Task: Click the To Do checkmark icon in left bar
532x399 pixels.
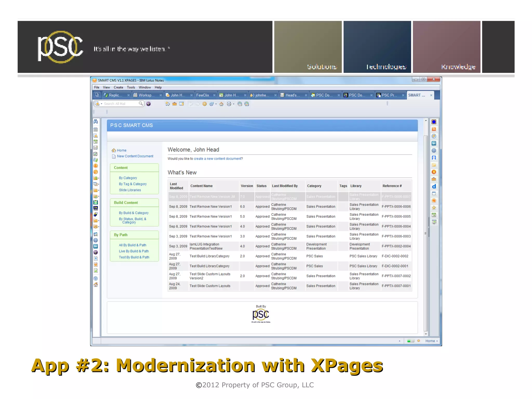Action: [96, 154]
